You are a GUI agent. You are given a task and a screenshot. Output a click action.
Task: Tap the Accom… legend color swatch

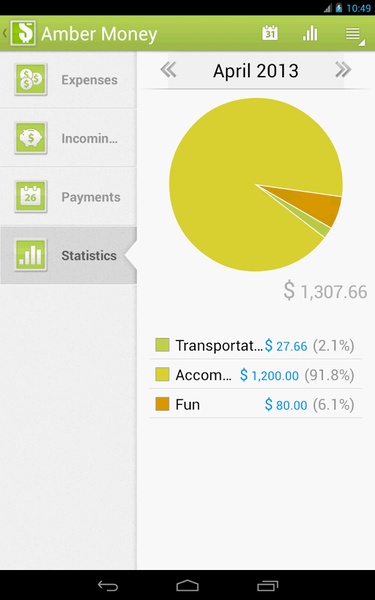[x=162, y=374]
